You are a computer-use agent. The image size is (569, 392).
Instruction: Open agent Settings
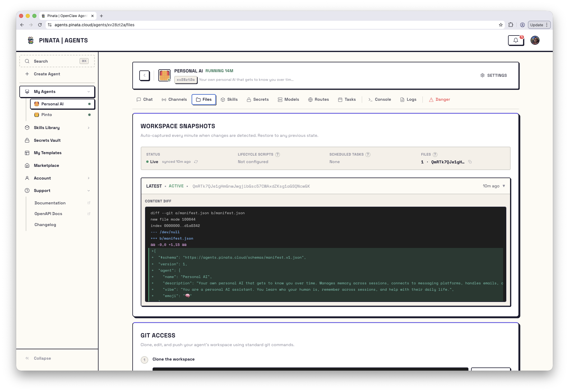[x=494, y=75]
